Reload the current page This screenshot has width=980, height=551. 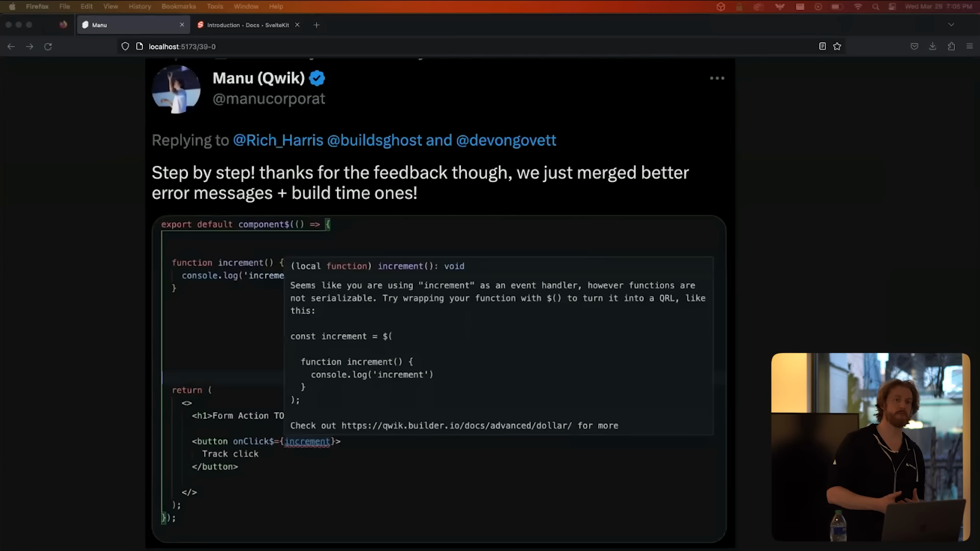click(x=48, y=46)
